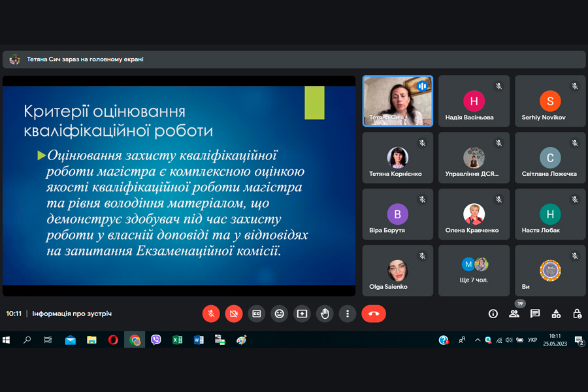
Task: Open Windows search in taskbar
Action: click(27, 340)
